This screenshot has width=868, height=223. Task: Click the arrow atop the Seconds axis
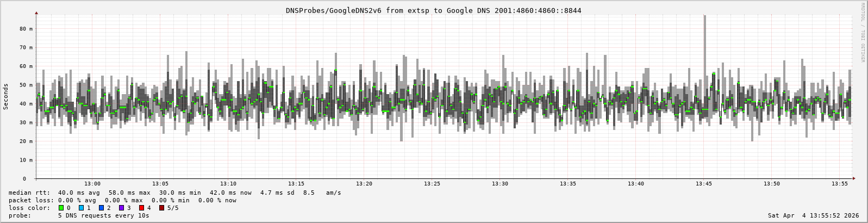pos(36,13)
